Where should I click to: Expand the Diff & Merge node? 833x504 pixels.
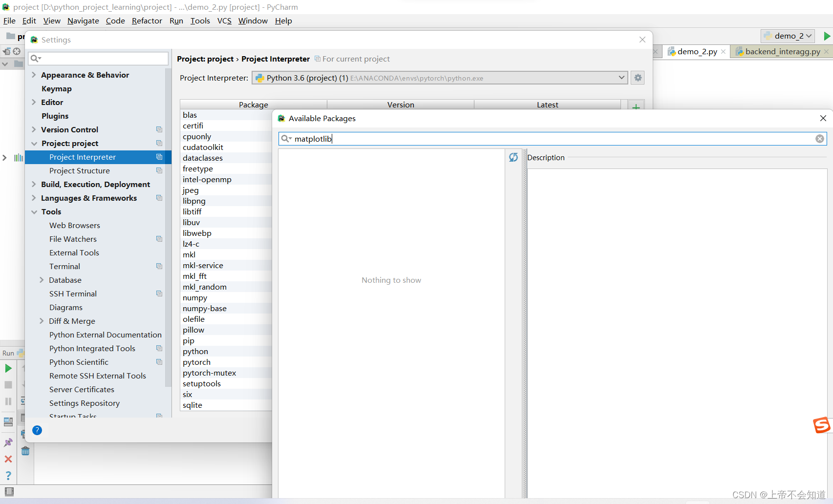42,321
